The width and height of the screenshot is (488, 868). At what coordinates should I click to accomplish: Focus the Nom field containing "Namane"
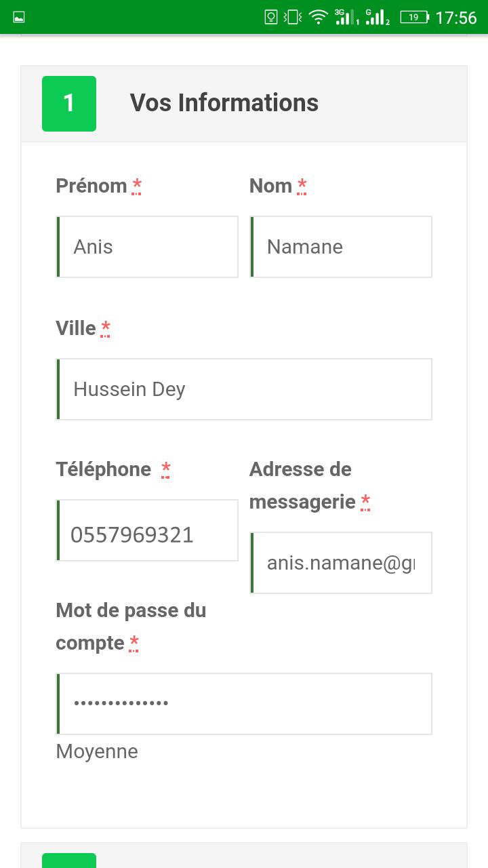tap(341, 247)
